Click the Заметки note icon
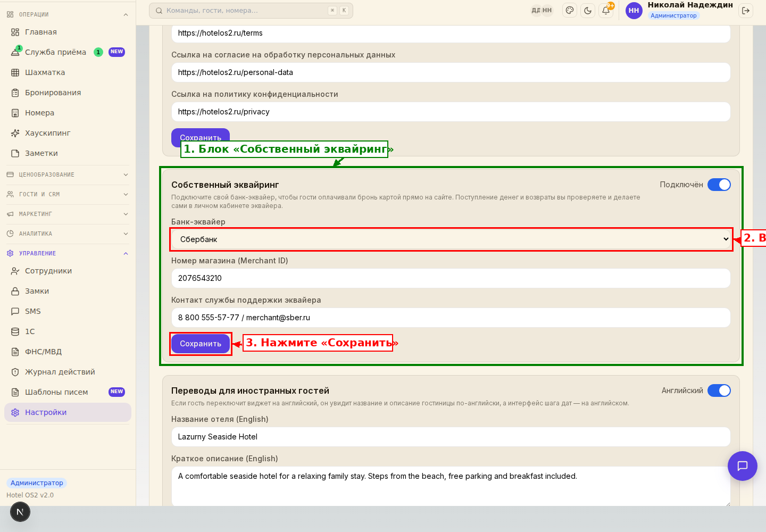 pos(15,153)
